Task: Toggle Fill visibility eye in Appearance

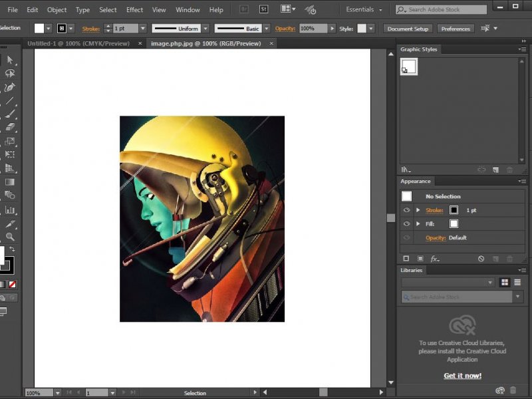Action: [x=406, y=223]
